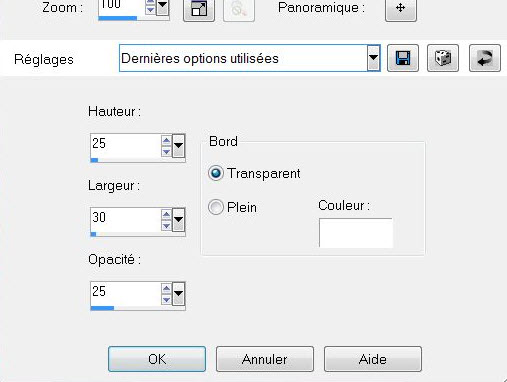Expand the Opacité slider dropdown arrow
507x382 pixels.
tap(178, 294)
